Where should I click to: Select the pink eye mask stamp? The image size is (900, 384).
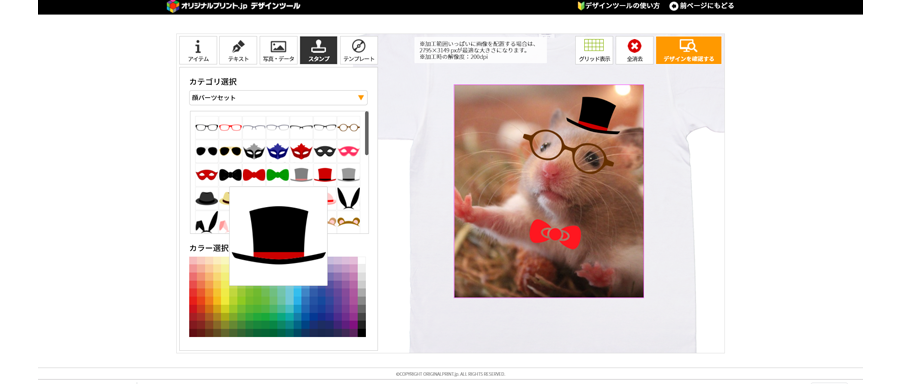(x=348, y=151)
